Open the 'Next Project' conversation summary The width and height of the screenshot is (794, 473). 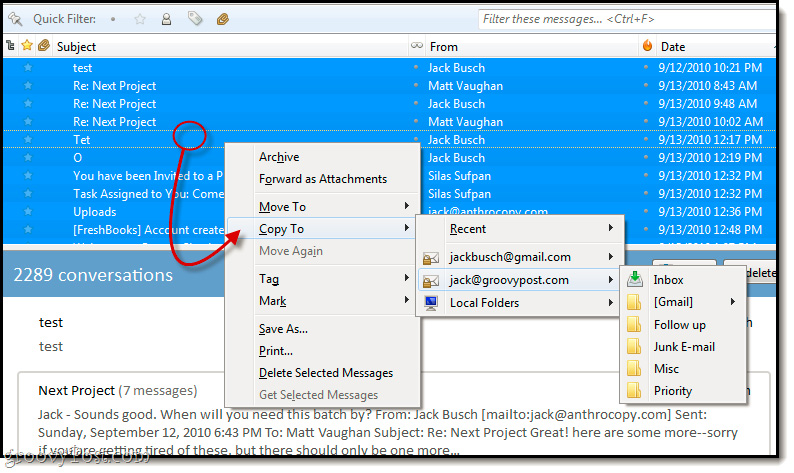point(77,390)
